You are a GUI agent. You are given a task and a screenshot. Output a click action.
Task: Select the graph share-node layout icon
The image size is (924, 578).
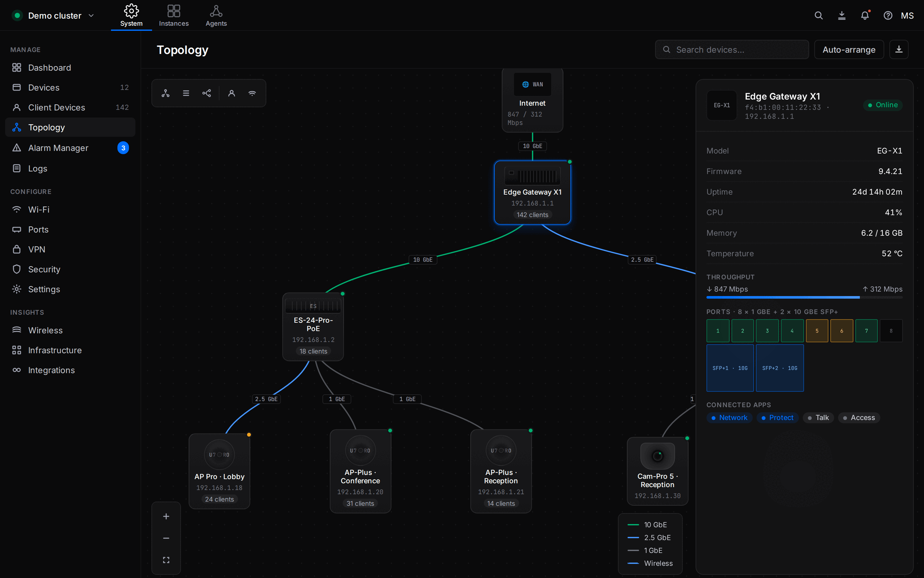click(x=207, y=93)
